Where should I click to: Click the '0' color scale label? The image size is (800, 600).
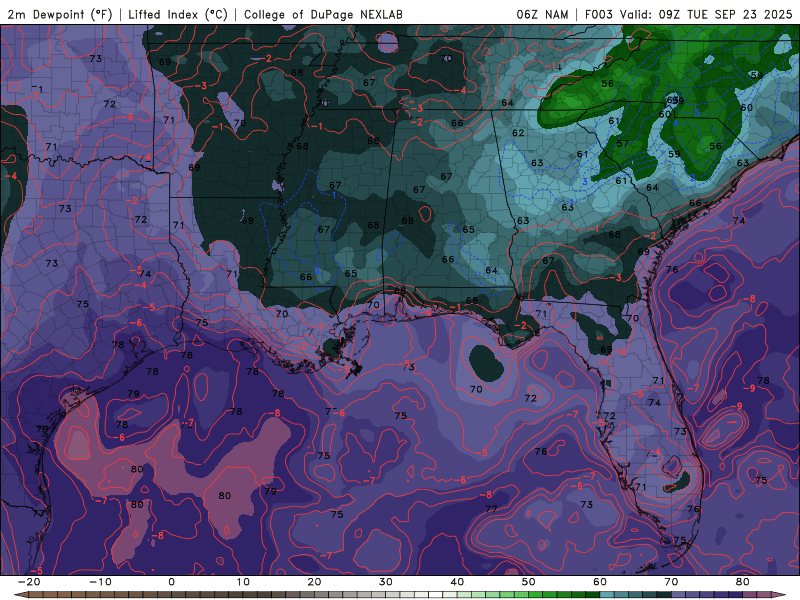click(x=171, y=582)
